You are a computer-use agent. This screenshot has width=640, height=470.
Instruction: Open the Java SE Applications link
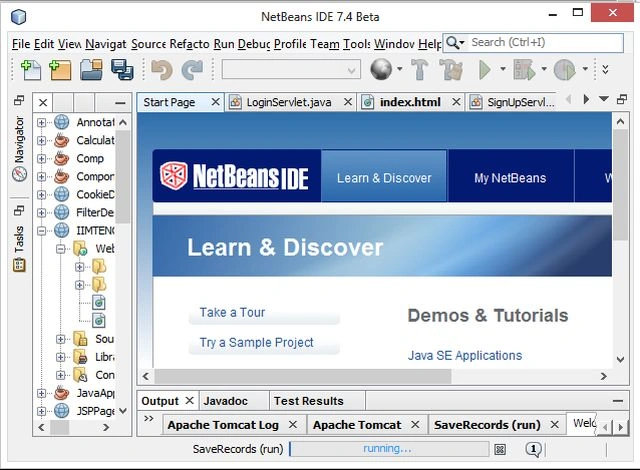click(x=465, y=355)
